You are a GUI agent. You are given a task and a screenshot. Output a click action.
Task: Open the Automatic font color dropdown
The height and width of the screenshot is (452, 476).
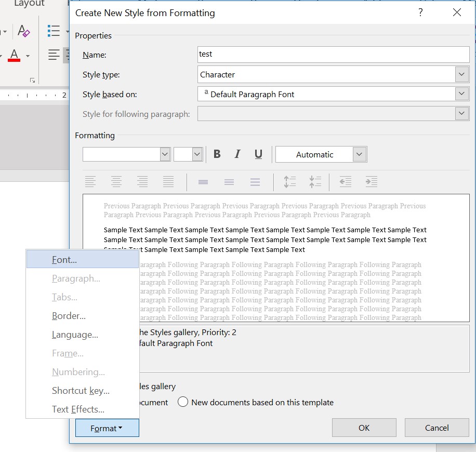(360, 154)
